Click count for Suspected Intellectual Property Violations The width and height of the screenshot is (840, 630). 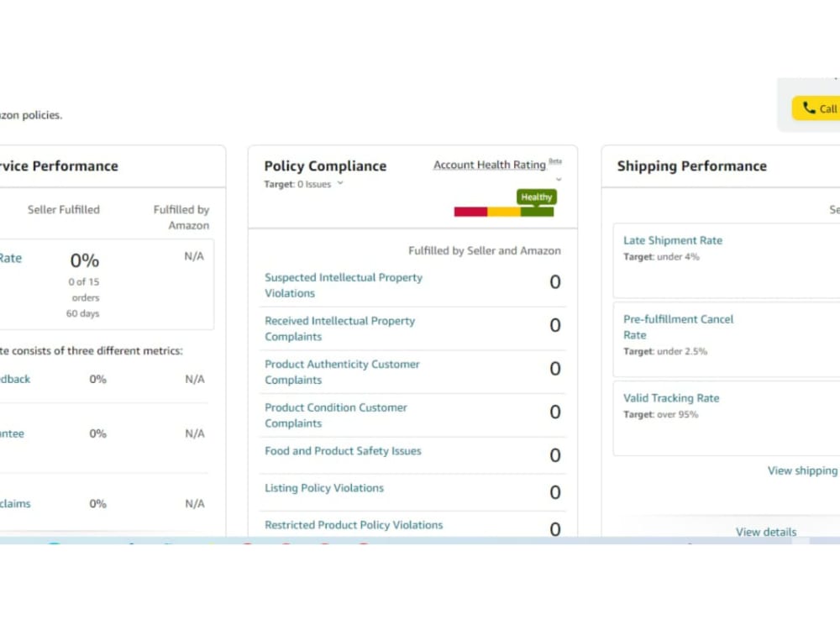555,281
